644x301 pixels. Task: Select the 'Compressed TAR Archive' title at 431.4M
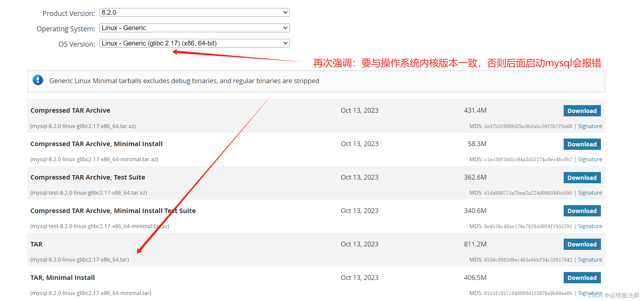(70, 111)
